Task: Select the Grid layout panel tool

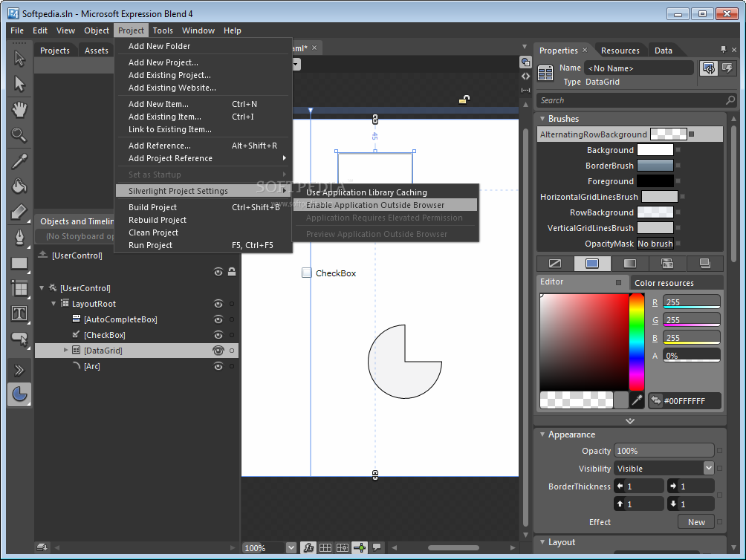Action: click(19, 288)
